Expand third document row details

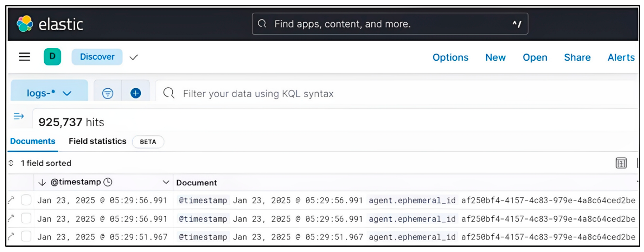(x=11, y=237)
